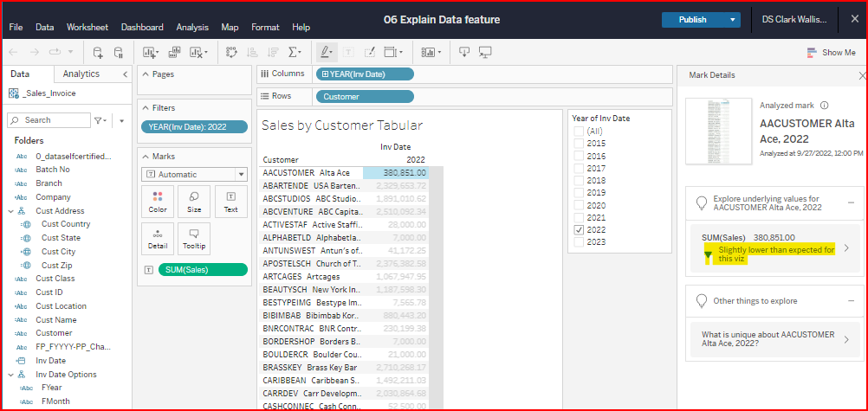Uncheck the 2022 year filter checkbox

click(x=578, y=230)
